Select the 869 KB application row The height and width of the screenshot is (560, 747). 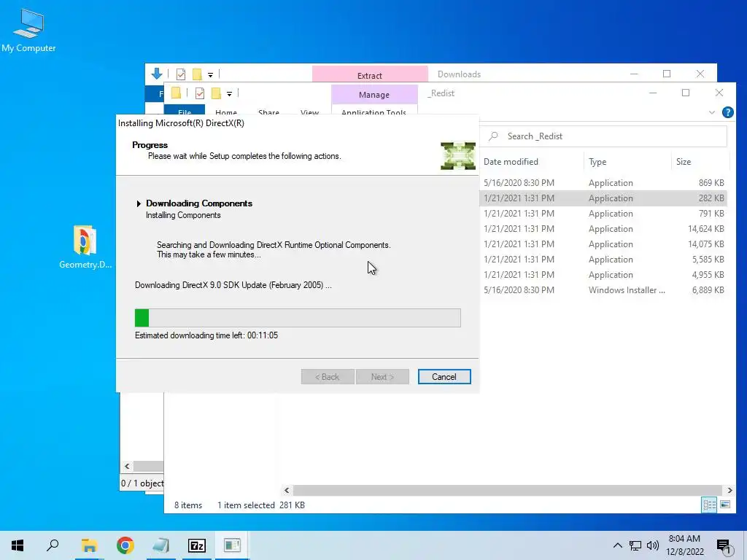click(603, 183)
